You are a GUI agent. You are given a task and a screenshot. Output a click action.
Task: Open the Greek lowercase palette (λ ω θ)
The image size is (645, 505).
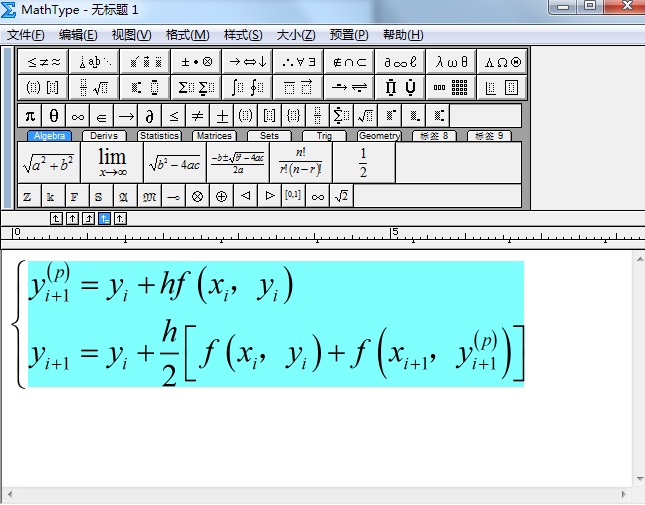(451, 61)
